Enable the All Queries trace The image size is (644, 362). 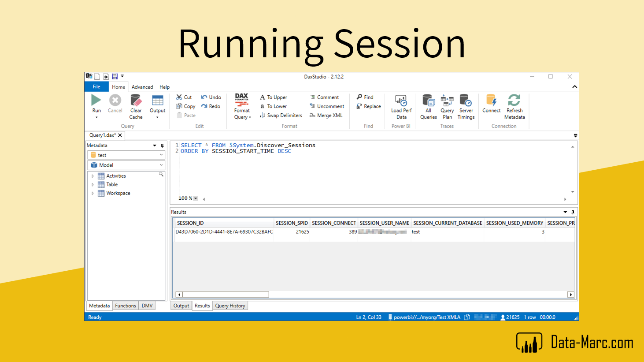click(428, 101)
